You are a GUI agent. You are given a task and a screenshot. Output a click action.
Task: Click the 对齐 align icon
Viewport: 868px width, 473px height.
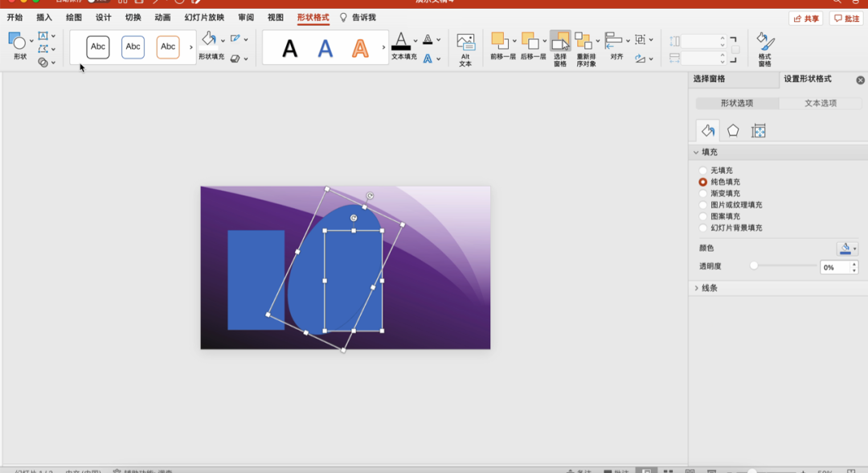613,40
